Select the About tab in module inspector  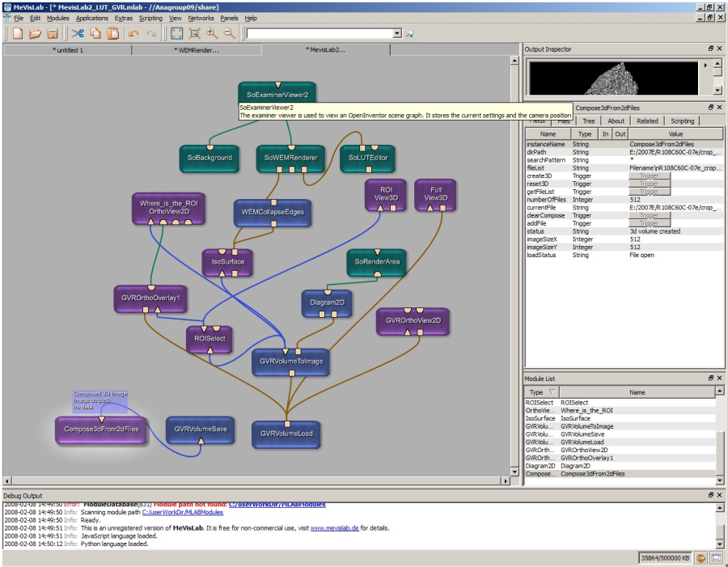tap(616, 121)
